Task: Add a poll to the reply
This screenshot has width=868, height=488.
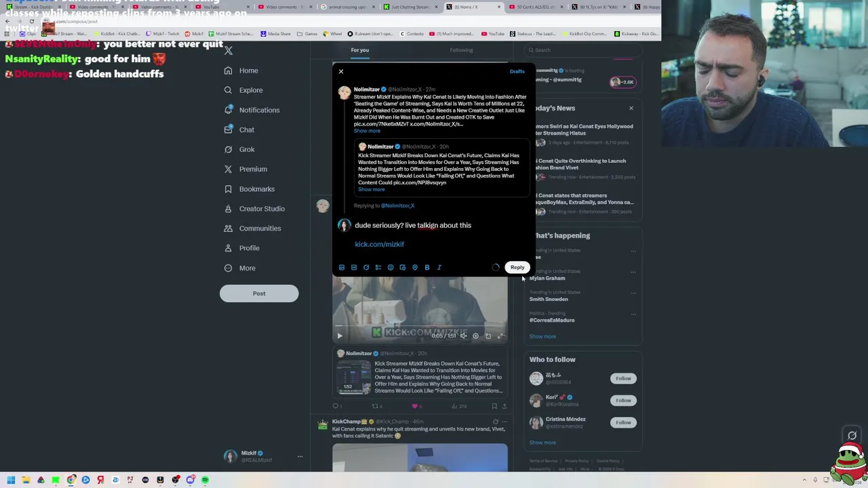Action: (378, 268)
